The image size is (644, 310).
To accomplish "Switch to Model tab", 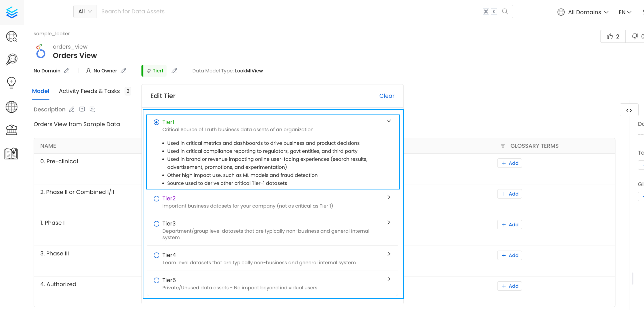I will pyautogui.click(x=41, y=91).
